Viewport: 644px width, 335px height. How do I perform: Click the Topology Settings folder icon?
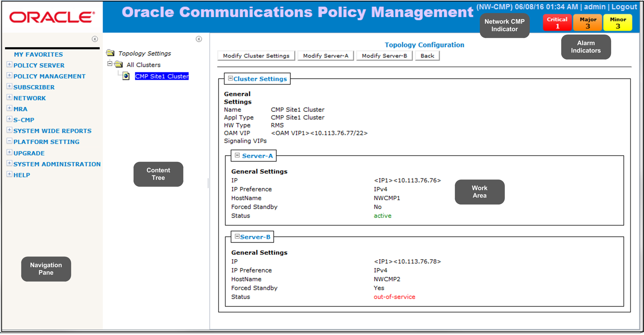pyautogui.click(x=110, y=53)
